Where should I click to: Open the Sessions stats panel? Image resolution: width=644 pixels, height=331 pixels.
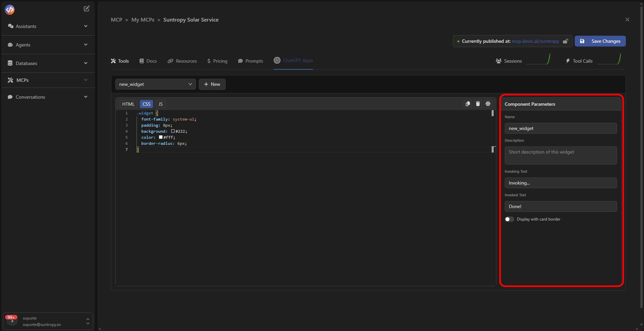523,60
